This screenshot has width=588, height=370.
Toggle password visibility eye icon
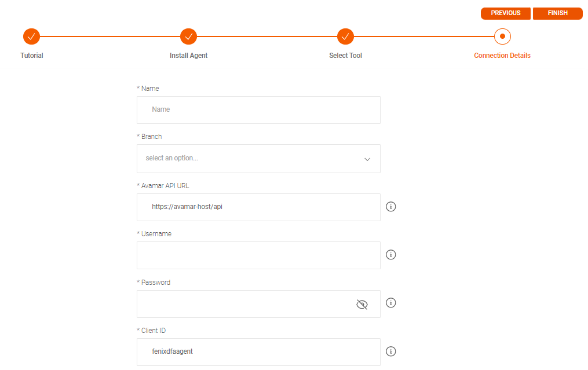coord(362,305)
